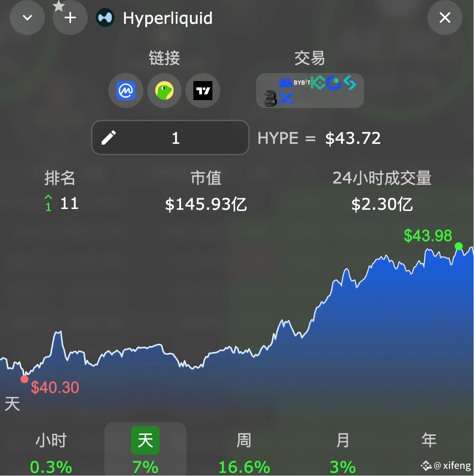The width and height of the screenshot is (474, 476).
Task: Click the rank value 11
Action: click(69, 203)
